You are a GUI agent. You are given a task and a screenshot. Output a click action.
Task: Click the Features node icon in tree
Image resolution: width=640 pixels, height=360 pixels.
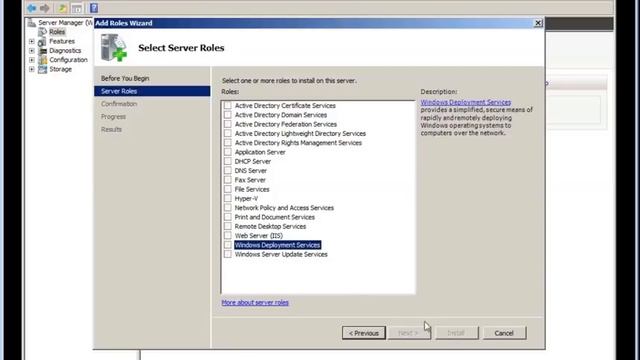point(42,41)
